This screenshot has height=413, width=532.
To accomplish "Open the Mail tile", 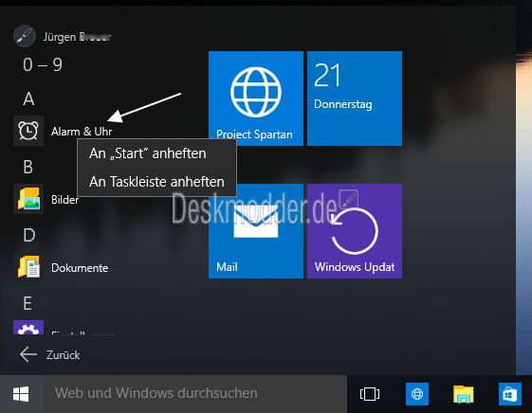I will coord(256,231).
